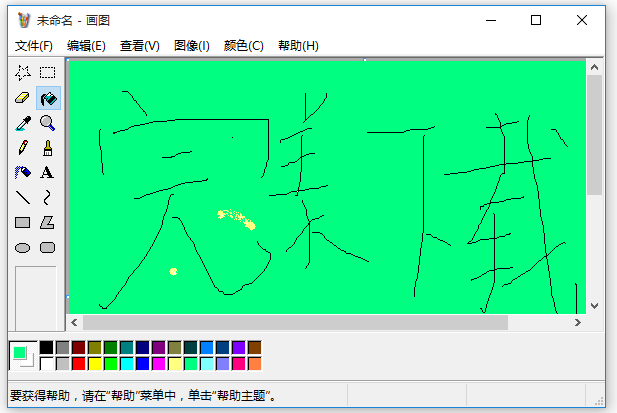Select the Rectangle shape tool

pos(23,223)
